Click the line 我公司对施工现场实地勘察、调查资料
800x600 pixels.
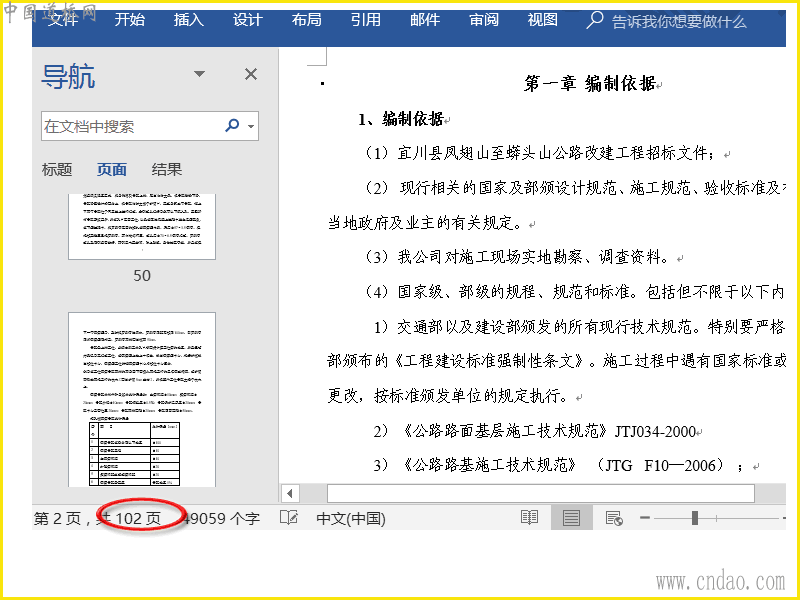click(x=517, y=257)
